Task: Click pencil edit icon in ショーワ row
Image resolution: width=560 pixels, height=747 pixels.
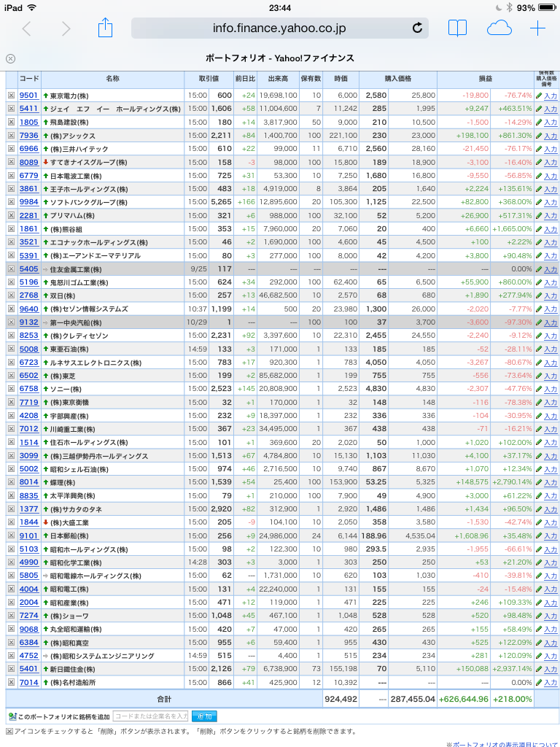Action: [x=539, y=616]
